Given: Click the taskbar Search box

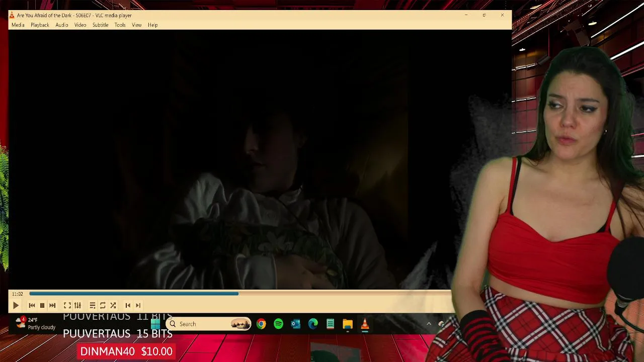Looking at the screenshot, I should [208, 324].
